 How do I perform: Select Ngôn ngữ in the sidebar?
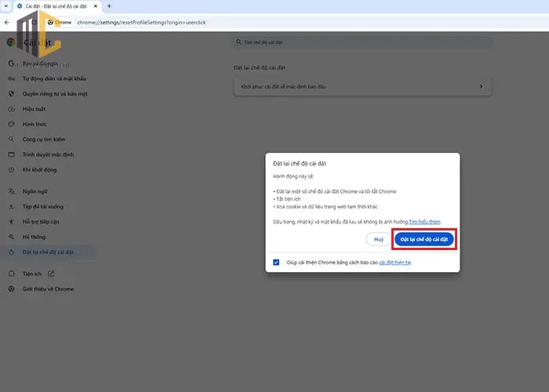(35, 191)
